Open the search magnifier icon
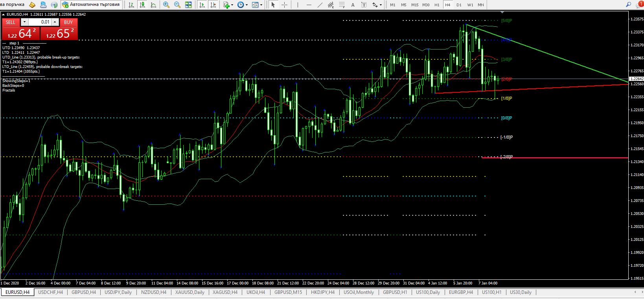The image size is (644, 299). pyautogui.click(x=629, y=4)
